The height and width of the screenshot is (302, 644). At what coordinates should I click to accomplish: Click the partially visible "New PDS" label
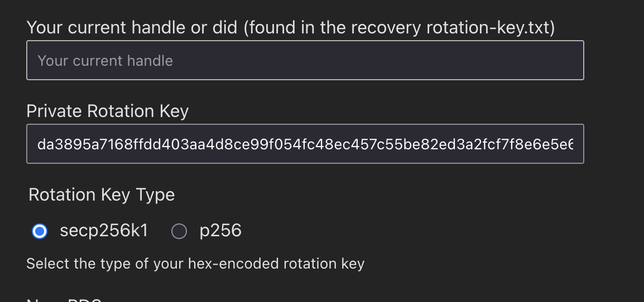click(x=67, y=300)
